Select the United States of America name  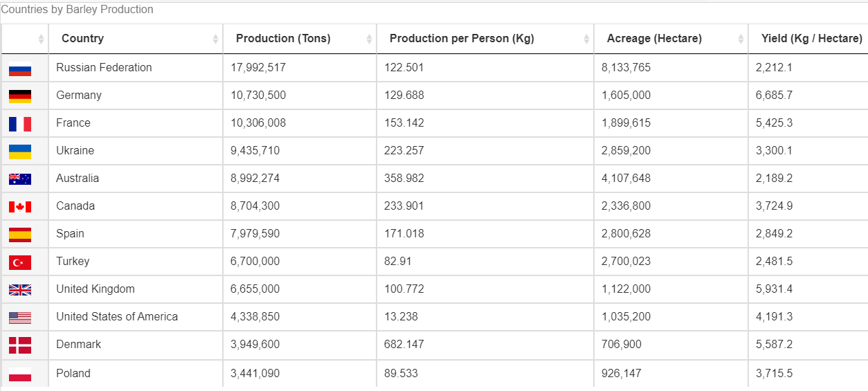117,317
